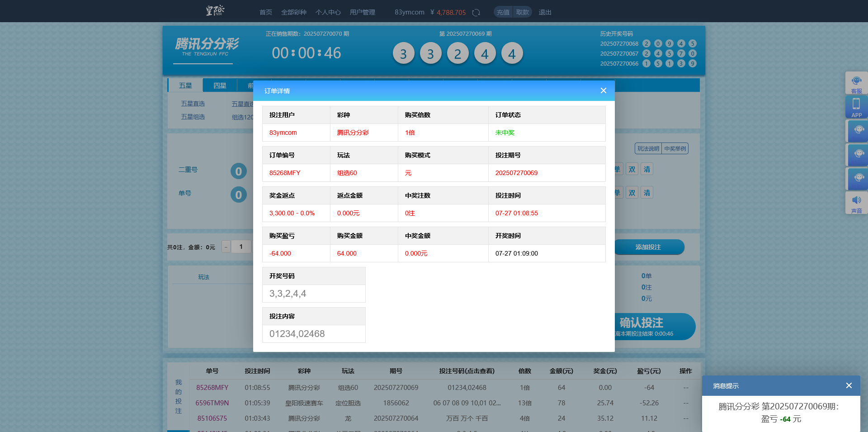View bet numbers 06 07 08 09 10,01 02... in table
This screenshot has width=868, height=432.
point(467,403)
